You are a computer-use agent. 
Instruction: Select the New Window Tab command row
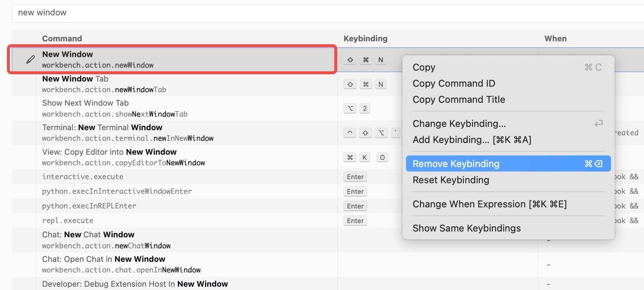click(x=183, y=84)
